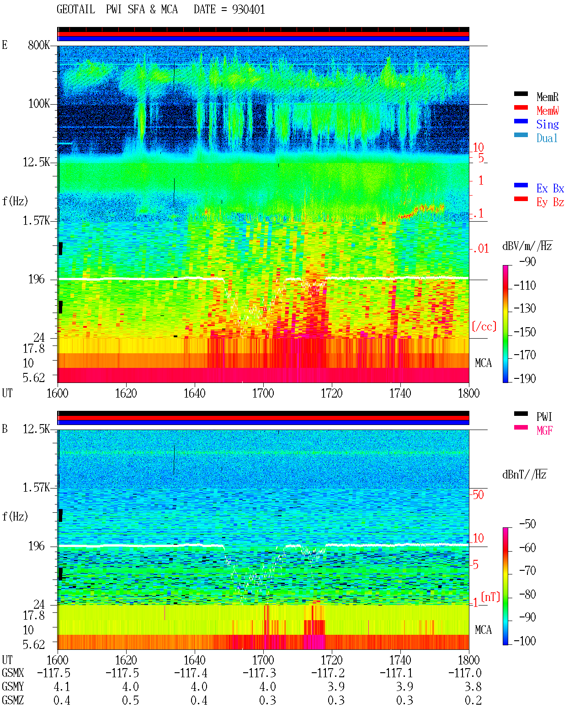
Task: Click the GSMY row label
Action: [13, 687]
